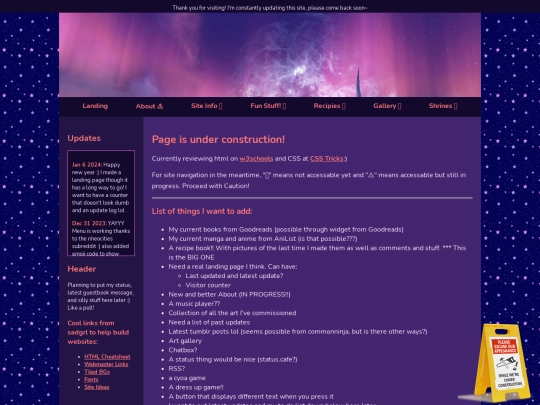Visit the Tiled BGs link

click(x=97, y=372)
